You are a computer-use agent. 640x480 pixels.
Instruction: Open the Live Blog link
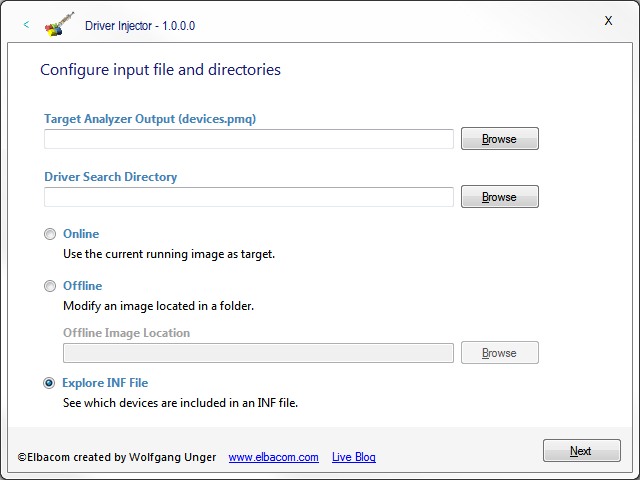(x=353, y=457)
